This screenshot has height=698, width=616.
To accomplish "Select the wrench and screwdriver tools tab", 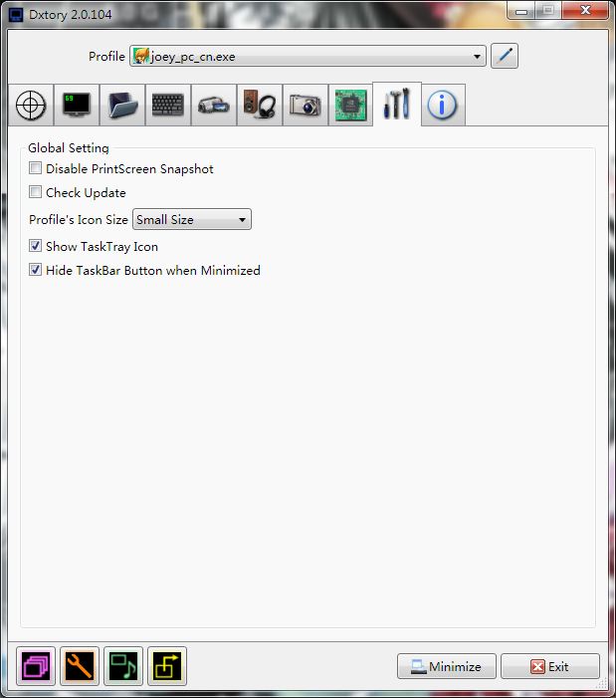I will coord(396,104).
